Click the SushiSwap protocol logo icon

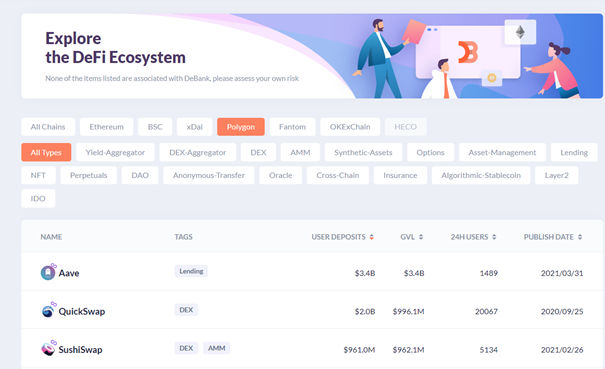coord(48,349)
